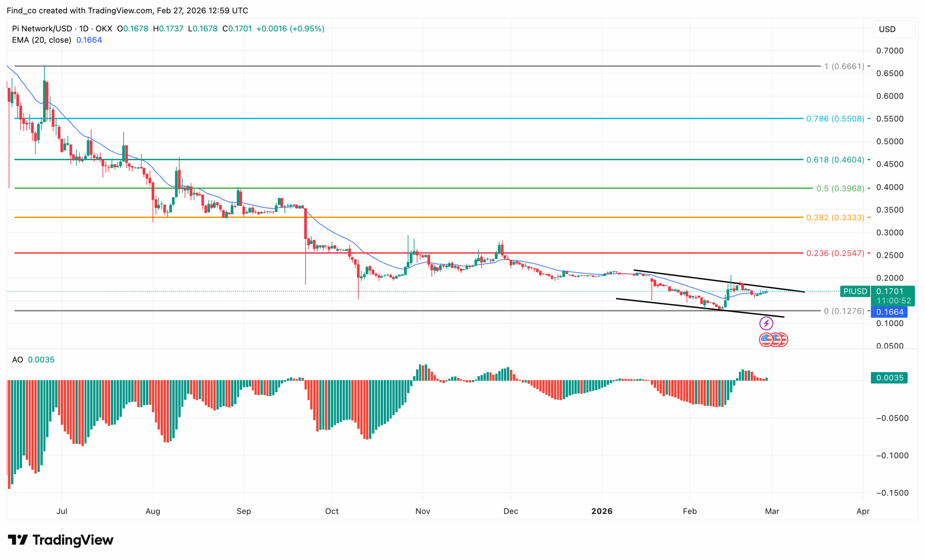Click the PIUSD price label tag
925x560 pixels.
point(855,291)
